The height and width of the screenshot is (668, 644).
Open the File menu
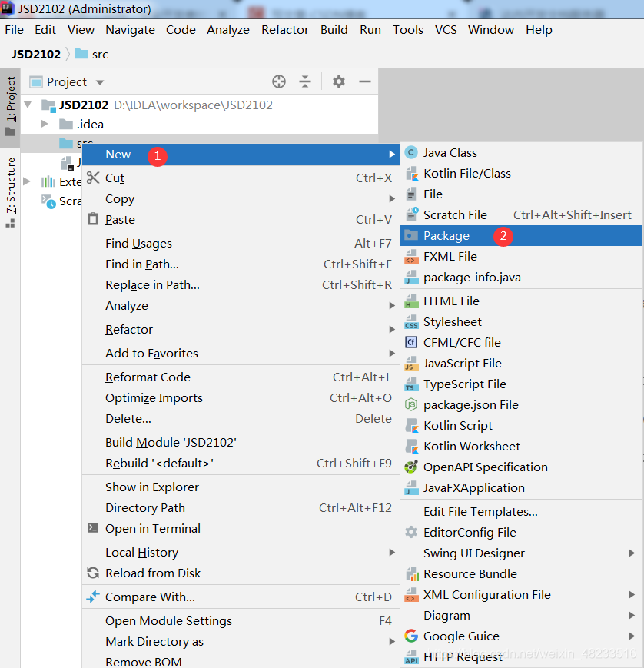(x=14, y=30)
